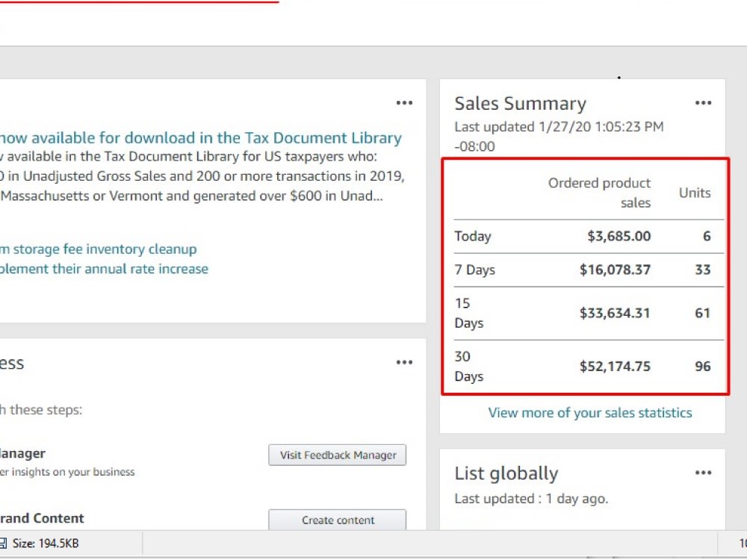Image resolution: width=747 pixels, height=560 pixels.
Task: Click the disk icon beside Size: 194.5KB
Action: tap(3, 544)
